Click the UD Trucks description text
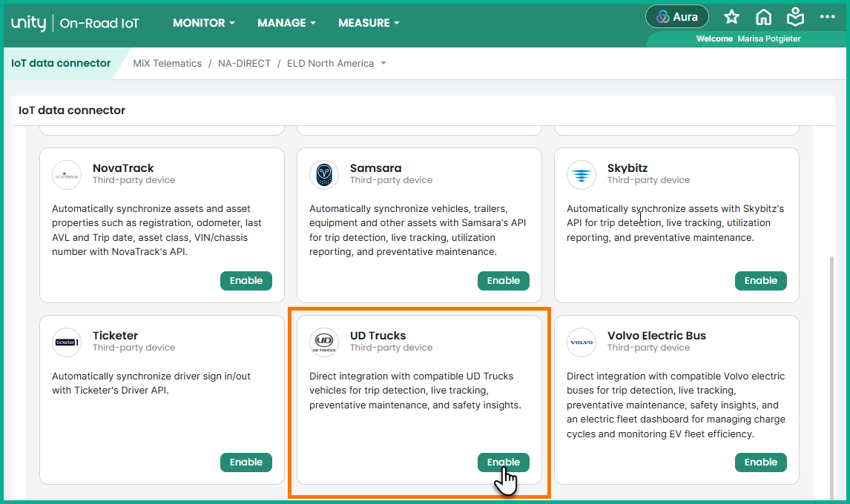Screen dimensions: 850x504 click(x=415, y=390)
